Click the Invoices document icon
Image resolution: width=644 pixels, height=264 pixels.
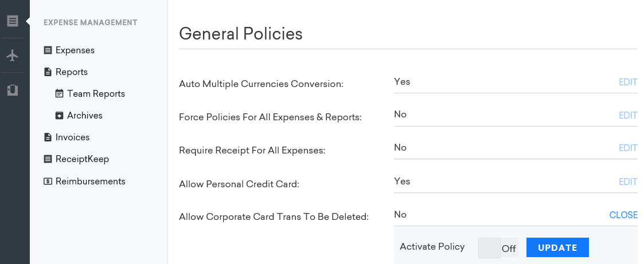(48, 137)
